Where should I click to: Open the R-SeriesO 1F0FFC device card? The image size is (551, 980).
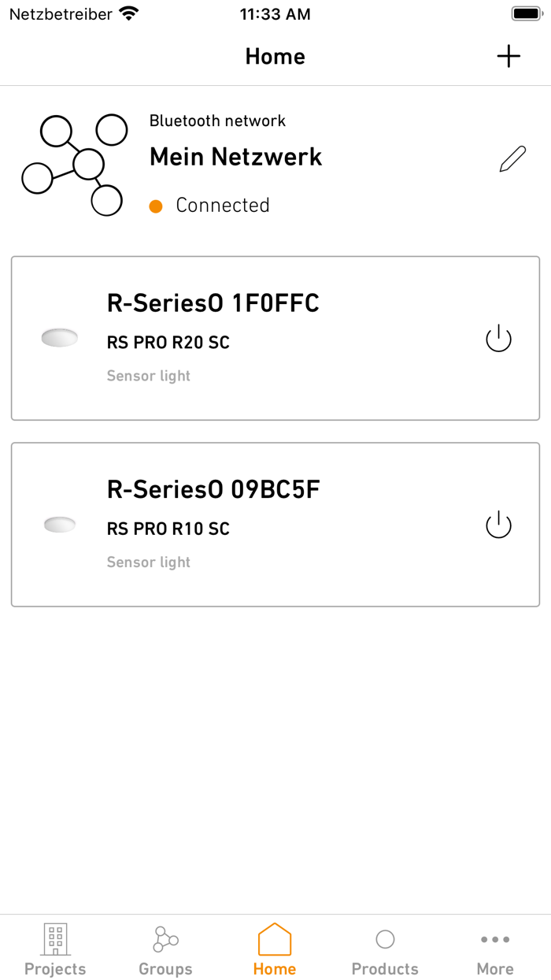click(x=275, y=338)
